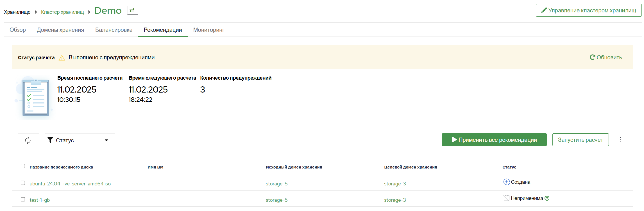Open Кластер хранилищ breadcrumb link
Screen dimensions: 644x211
coord(62,12)
